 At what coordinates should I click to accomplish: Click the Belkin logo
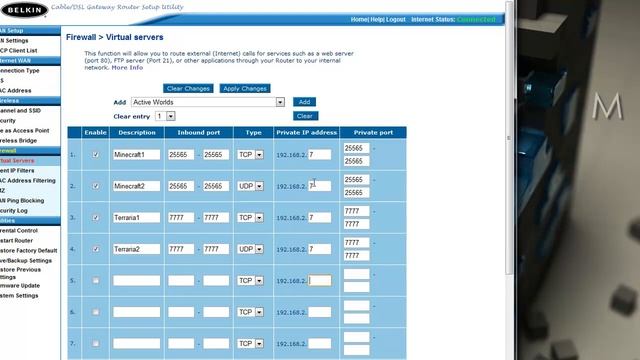click(24, 10)
